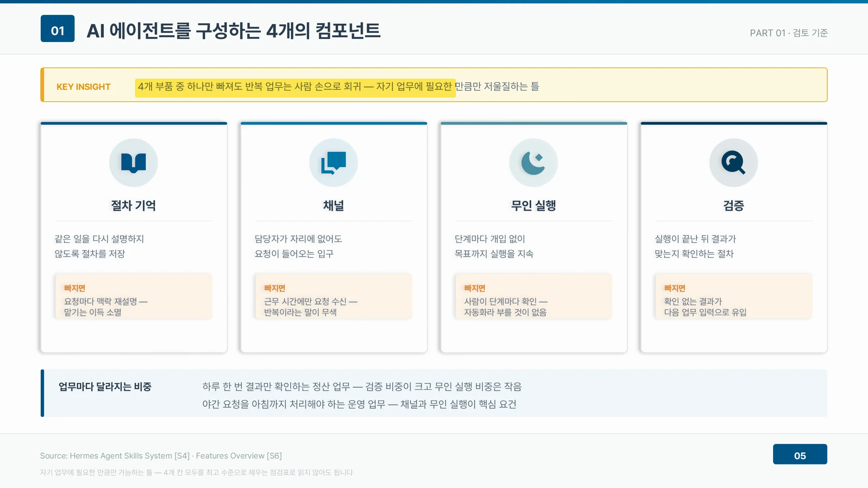Click the 05 page number badge
This screenshot has width=868, height=488.
800,454
